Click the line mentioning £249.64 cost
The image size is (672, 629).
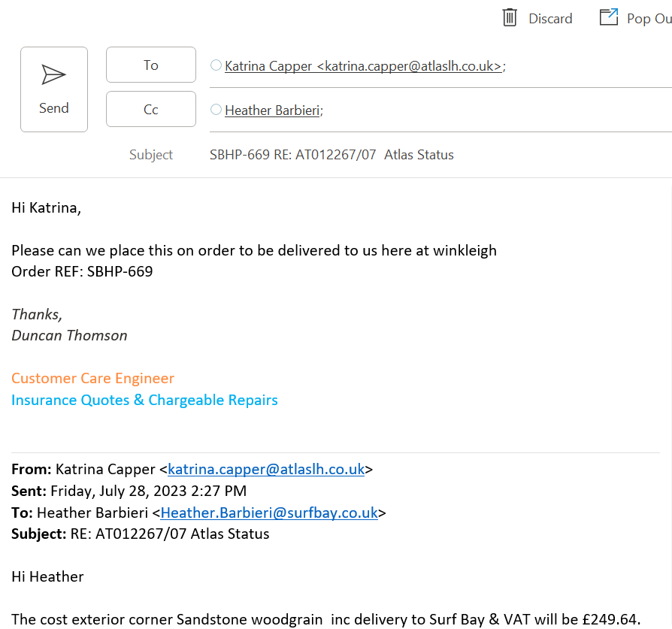pyautogui.click(x=326, y=619)
